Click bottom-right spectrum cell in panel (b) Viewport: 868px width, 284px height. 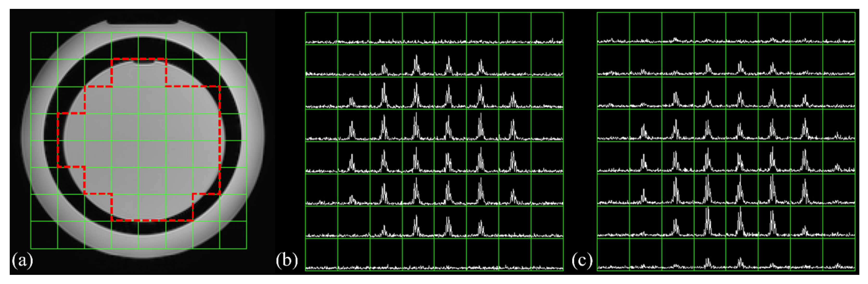click(x=547, y=255)
